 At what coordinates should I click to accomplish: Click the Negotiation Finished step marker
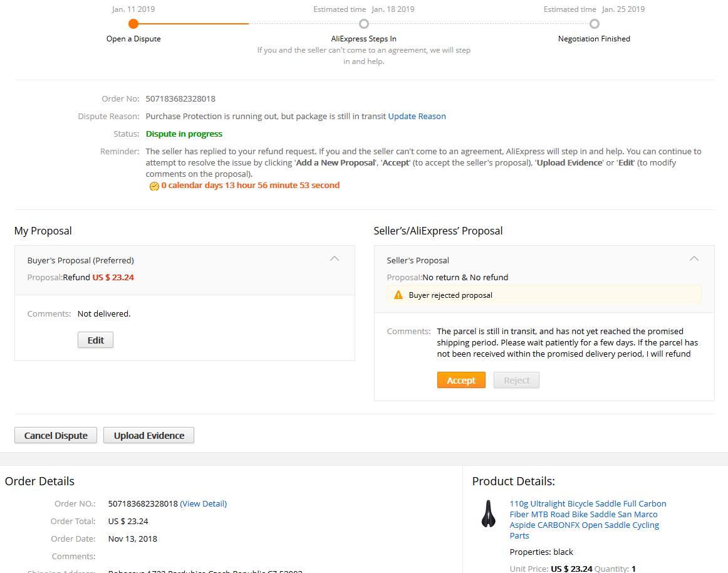click(594, 24)
